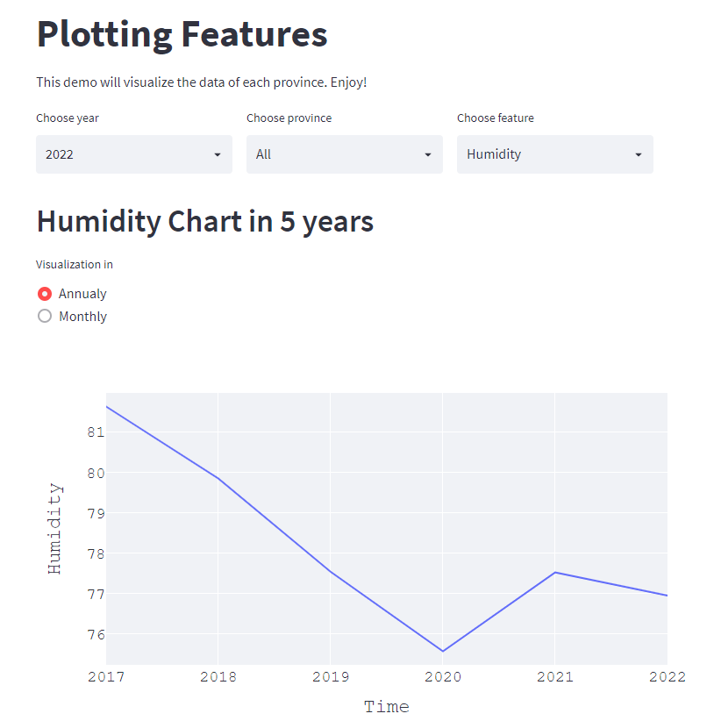The image size is (721, 728).
Task: Click the 2020 low point on the humidity line
Action: (443, 651)
